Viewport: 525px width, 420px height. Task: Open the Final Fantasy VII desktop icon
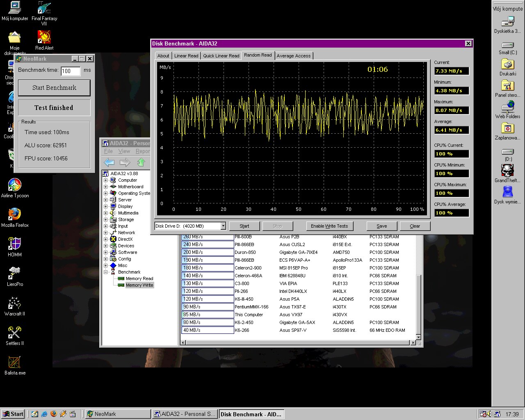(x=44, y=13)
